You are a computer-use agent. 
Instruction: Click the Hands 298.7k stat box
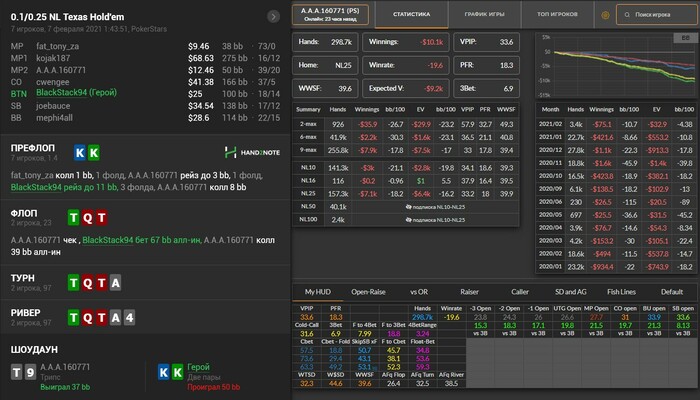tap(325, 42)
